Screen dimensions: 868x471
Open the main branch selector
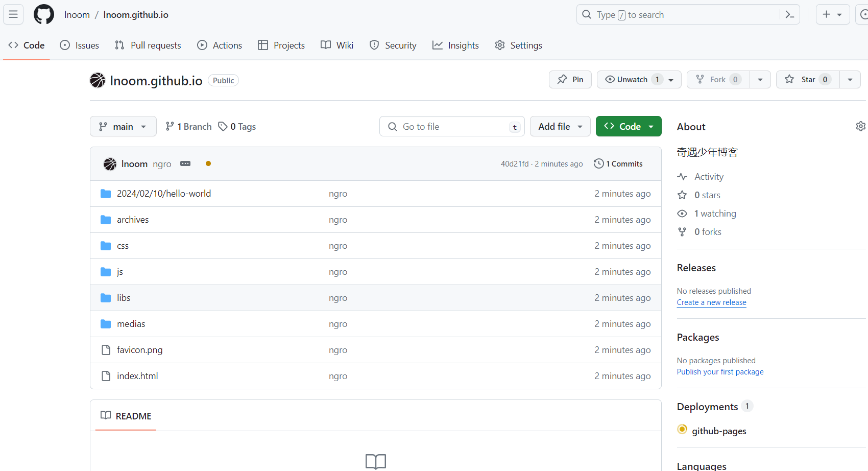123,126
